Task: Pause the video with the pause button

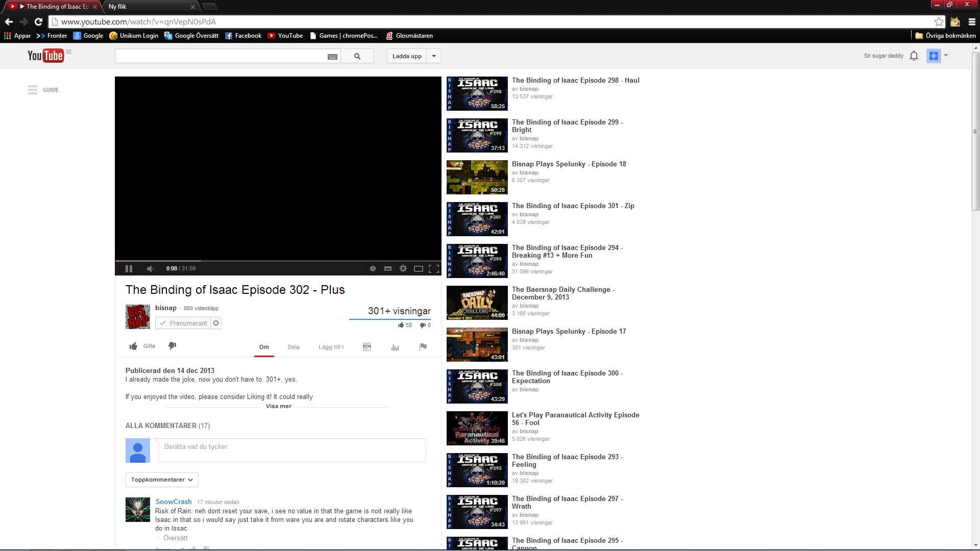Action: pyautogui.click(x=129, y=269)
